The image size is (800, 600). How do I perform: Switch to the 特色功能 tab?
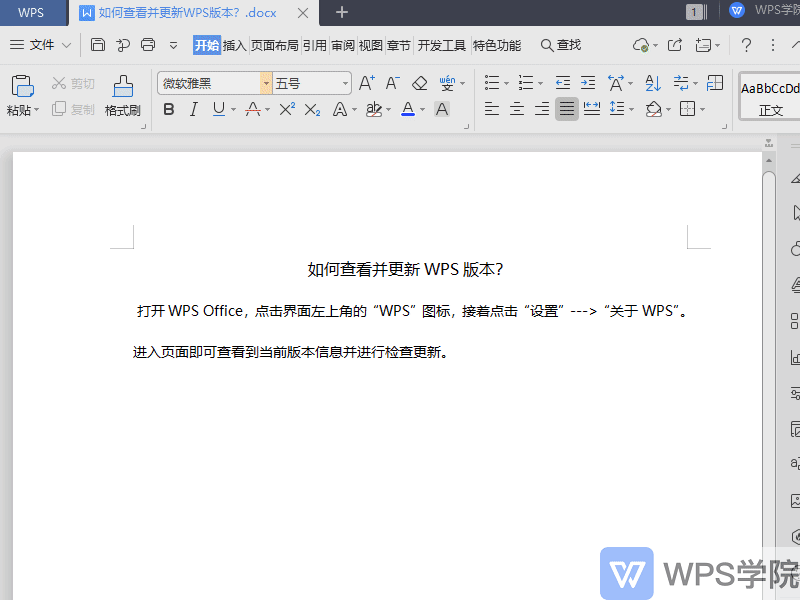tap(497, 45)
